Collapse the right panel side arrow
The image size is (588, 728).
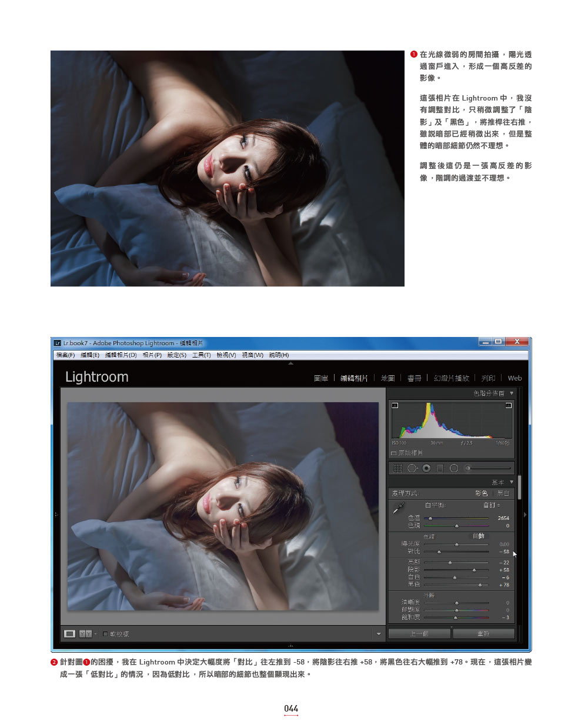[x=525, y=515]
